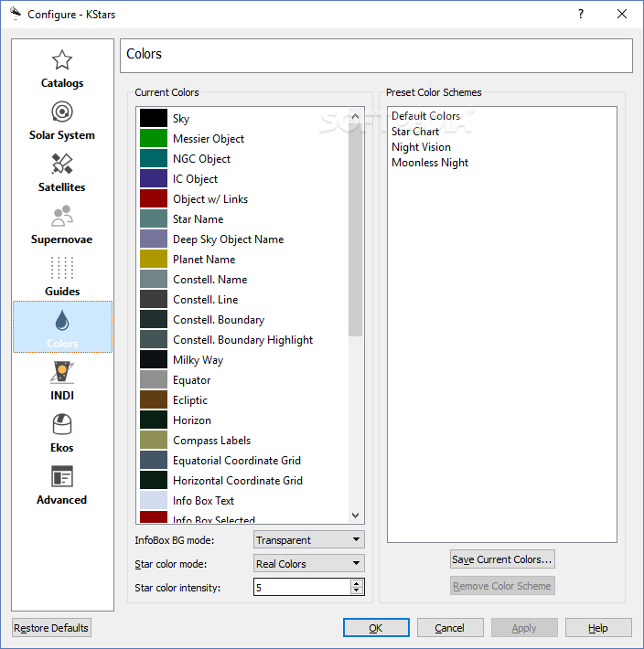The height and width of the screenshot is (649, 644).
Task: Click the KStars telescope icon in title bar
Action: click(x=16, y=14)
